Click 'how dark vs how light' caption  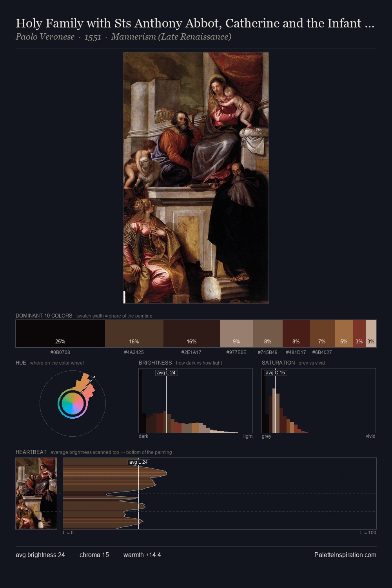pyautogui.click(x=199, y=363)
